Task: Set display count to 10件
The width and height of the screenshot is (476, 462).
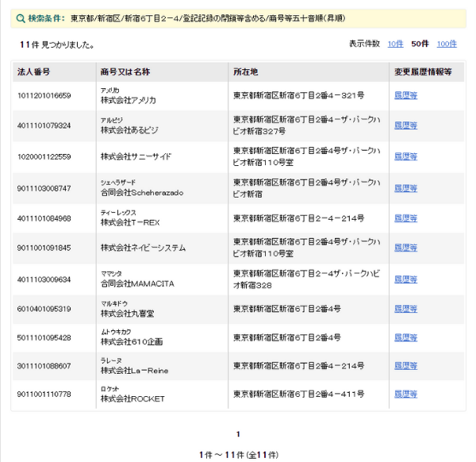Action: click(395, 44)
